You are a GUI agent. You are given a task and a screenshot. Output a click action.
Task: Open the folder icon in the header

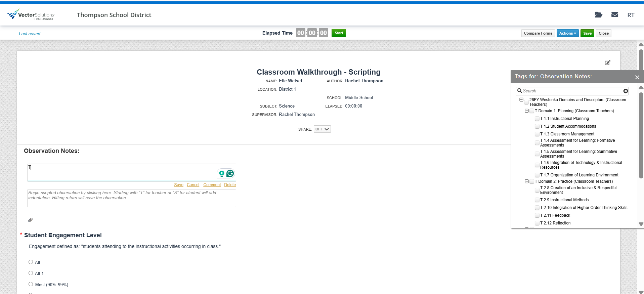598,15
